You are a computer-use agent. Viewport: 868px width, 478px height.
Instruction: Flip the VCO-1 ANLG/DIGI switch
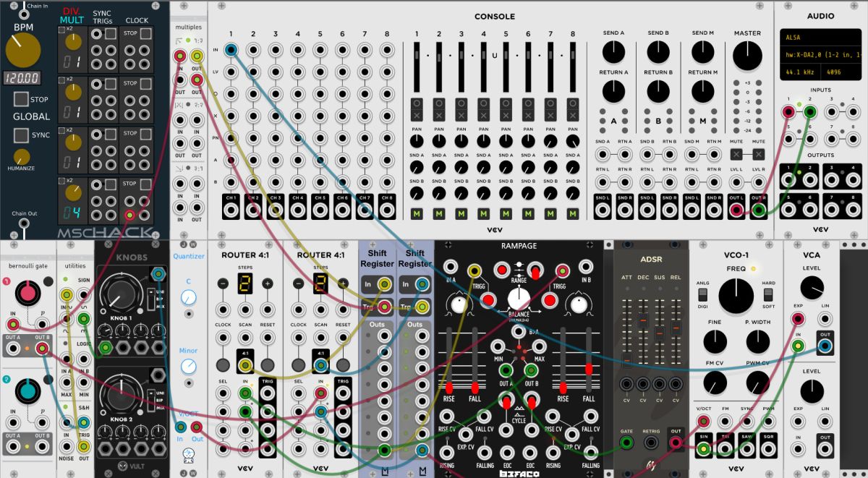point(702,294)
